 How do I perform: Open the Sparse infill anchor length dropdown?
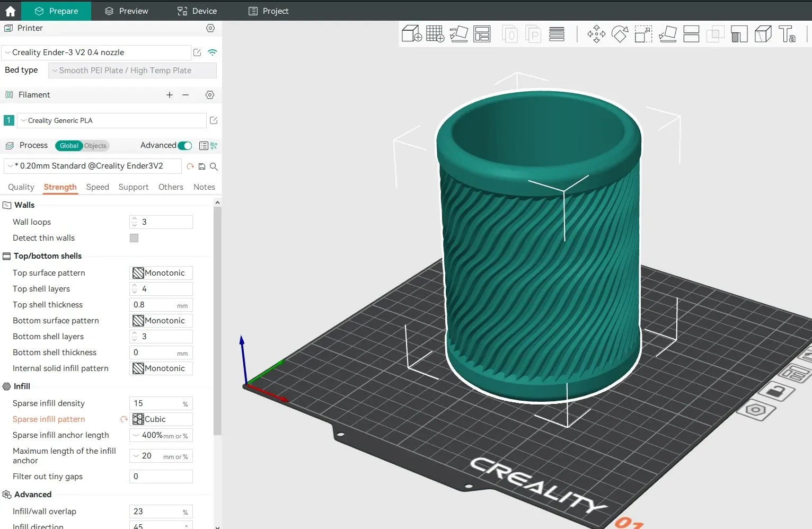pos(161,435)
